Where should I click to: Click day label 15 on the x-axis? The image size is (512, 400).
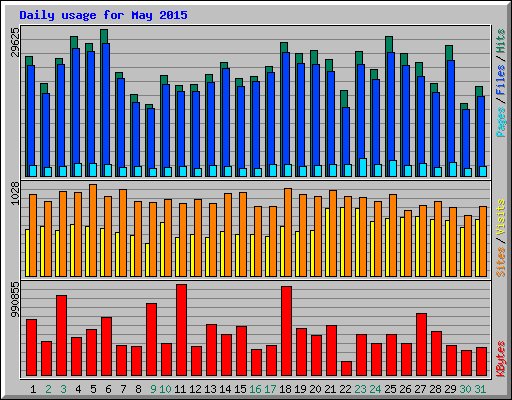coord(240,389)
